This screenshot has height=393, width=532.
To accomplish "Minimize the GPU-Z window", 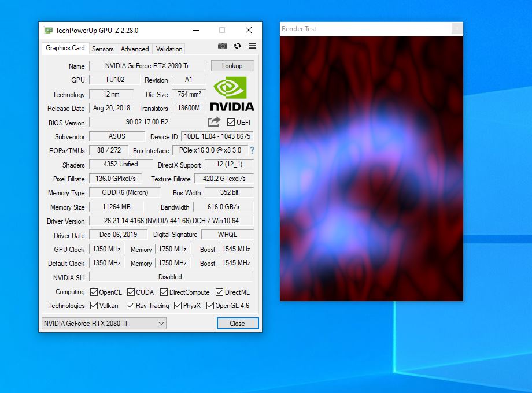I will (196, 30).
